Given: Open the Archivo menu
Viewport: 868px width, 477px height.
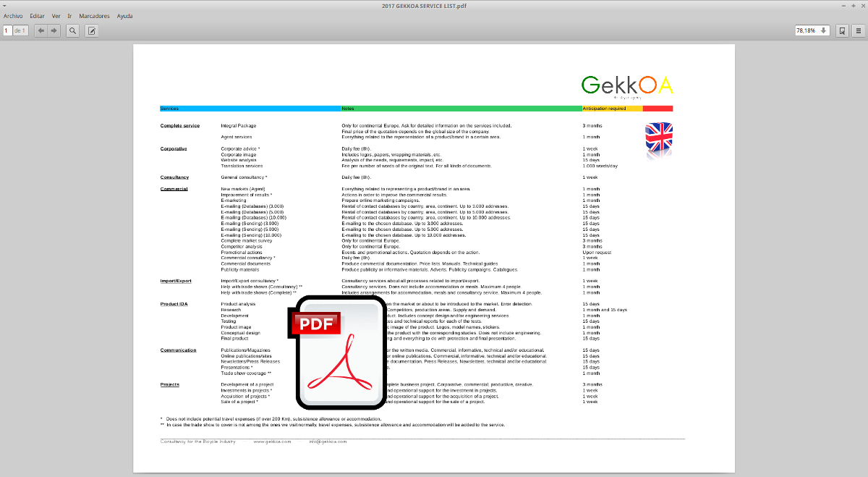Looking at the screenshot, I should click(x=13, y=15).
